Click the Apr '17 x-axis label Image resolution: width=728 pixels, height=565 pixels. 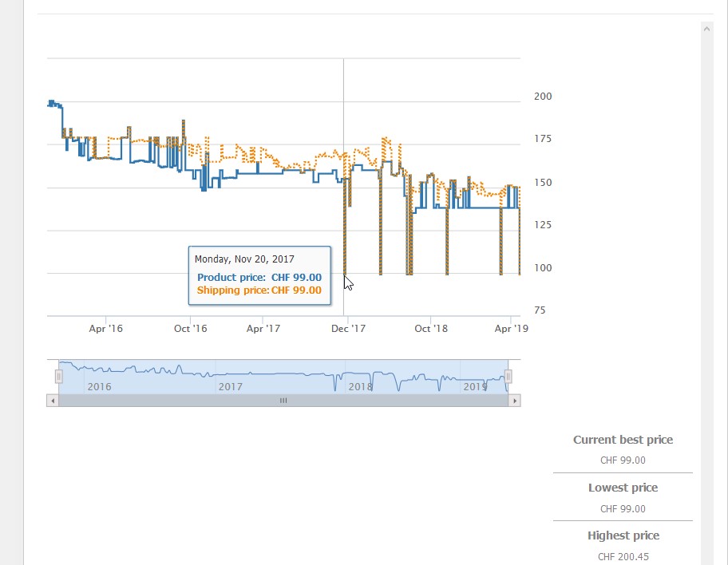click(x=263, y=328)
